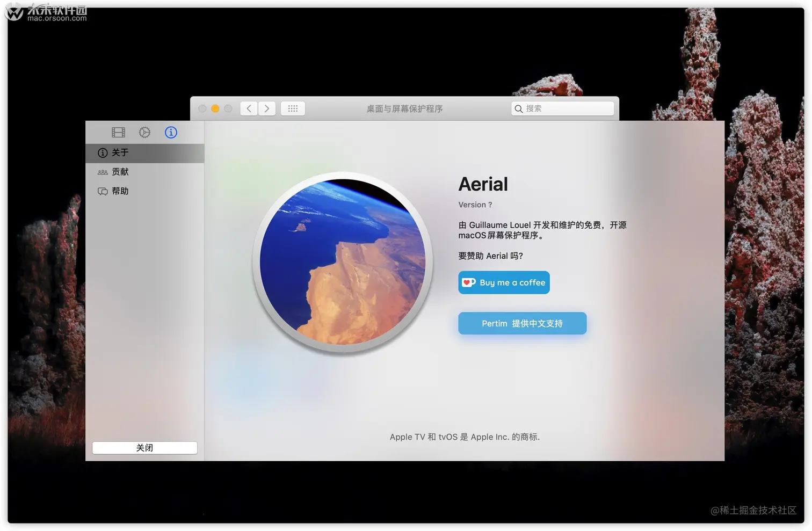Screen dimensions: 812x531
Task: Show all preferences grid button
Action: (x=293, y=108)
